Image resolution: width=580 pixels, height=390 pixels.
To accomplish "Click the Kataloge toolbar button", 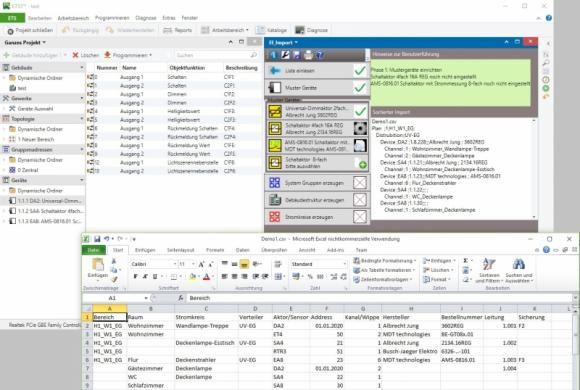I will [272, 30].
